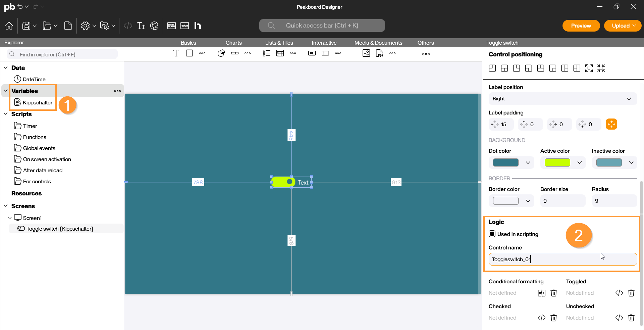Click the Home icon in the toolbar
The width and height of the screenshot is (644, 330).
[9, 26]
